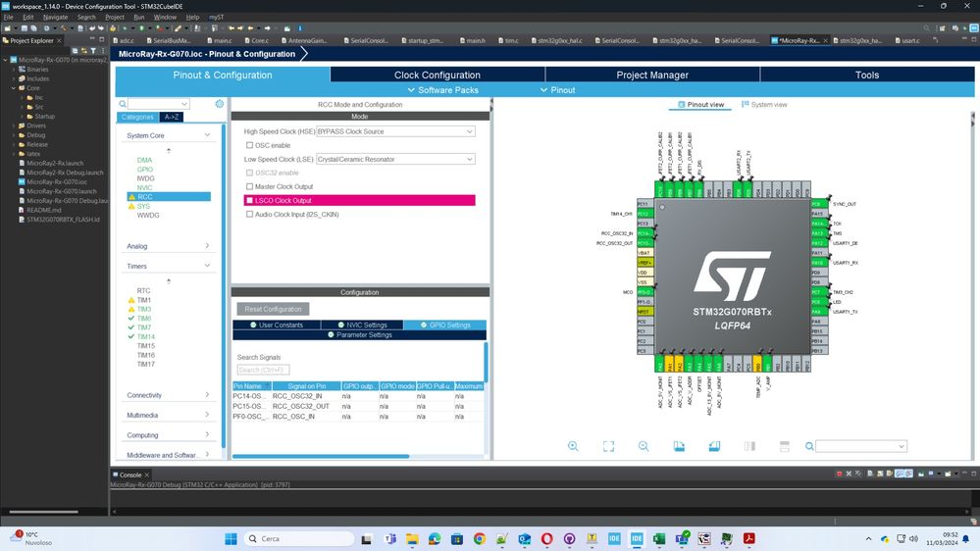Open File Explorer from the taskbar

412,538
